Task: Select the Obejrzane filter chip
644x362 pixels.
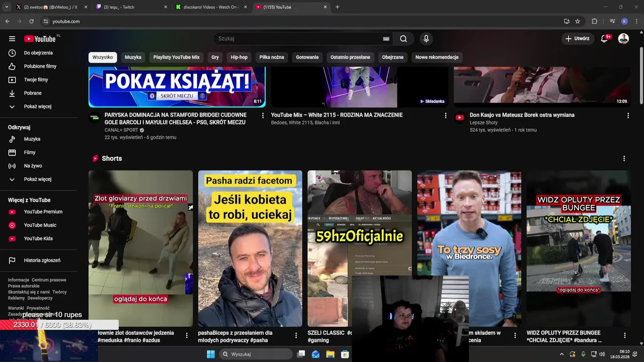Action: pos(393,57)
